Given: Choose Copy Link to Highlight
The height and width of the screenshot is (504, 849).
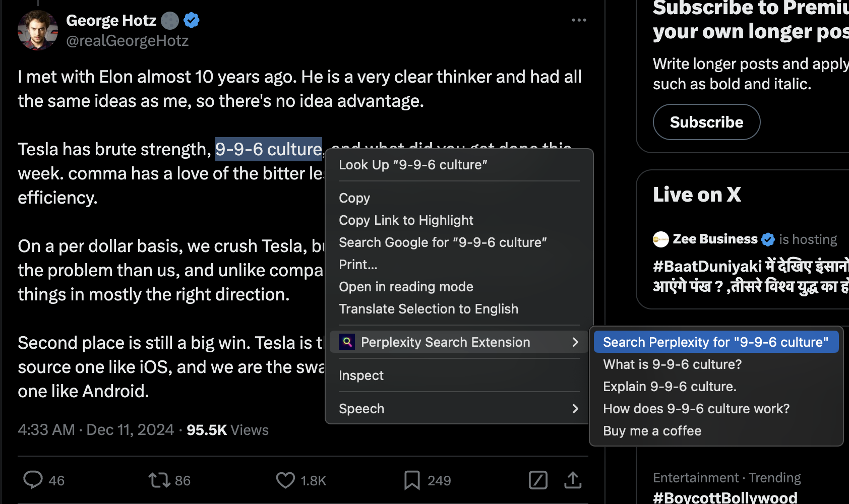Looking at the screenshot, I should [406, 220].
